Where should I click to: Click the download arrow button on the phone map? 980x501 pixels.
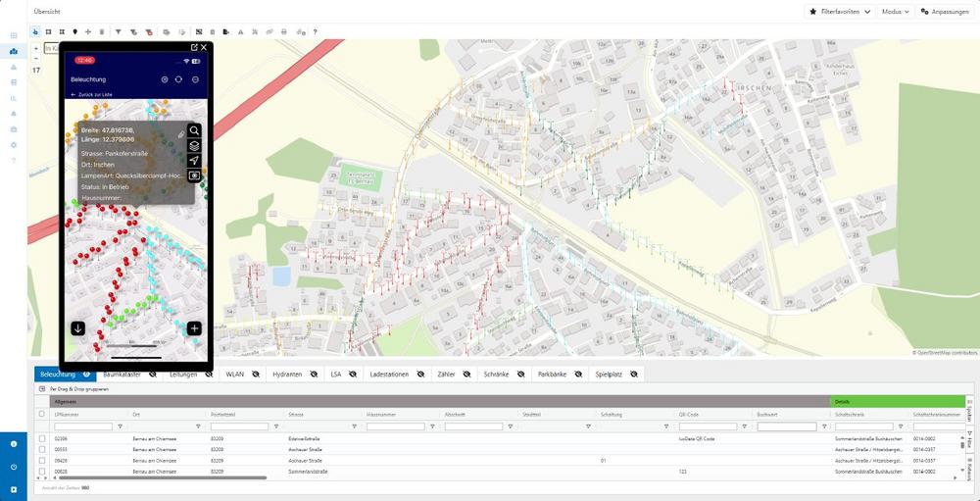point(78,328)
